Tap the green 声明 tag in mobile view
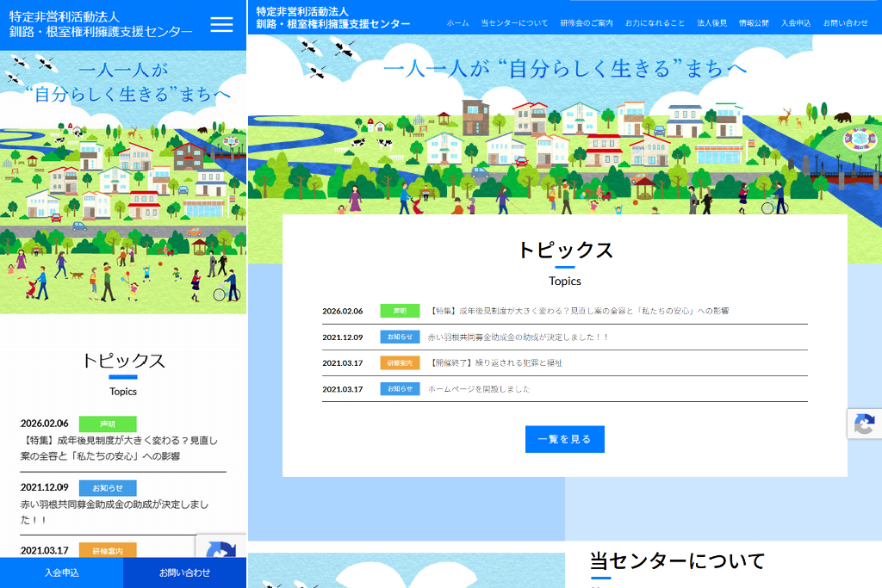 click(108, 424)
